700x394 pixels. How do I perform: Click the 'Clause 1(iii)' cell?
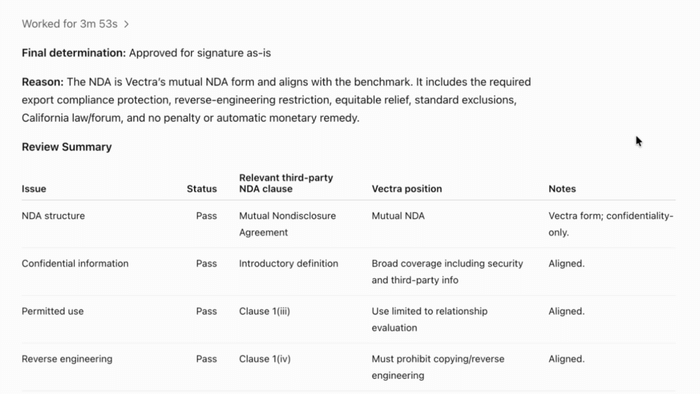[264, 311]
